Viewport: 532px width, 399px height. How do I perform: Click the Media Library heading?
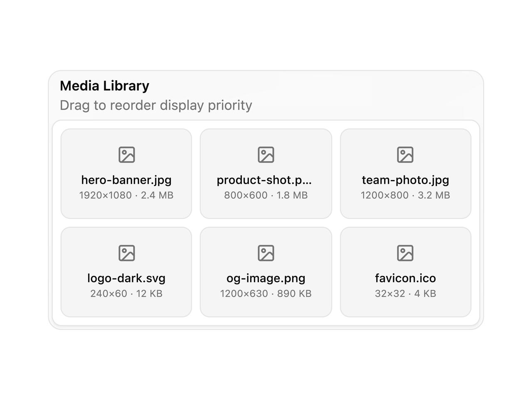point(105,86)
